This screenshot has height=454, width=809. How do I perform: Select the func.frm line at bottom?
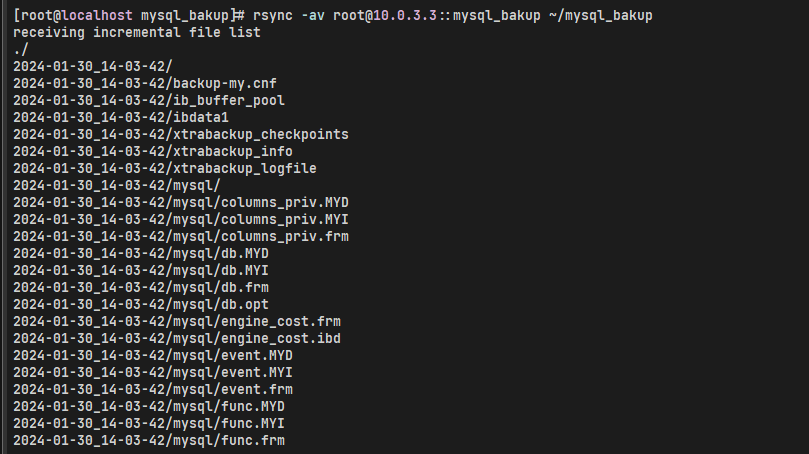click(x=149, y=440)
